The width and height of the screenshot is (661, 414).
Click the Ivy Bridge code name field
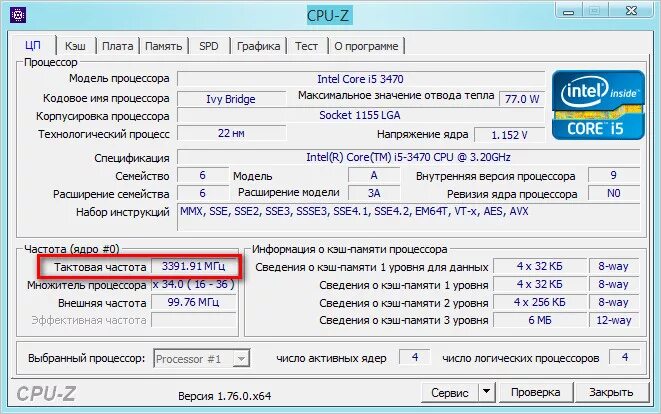pos(231,99)
